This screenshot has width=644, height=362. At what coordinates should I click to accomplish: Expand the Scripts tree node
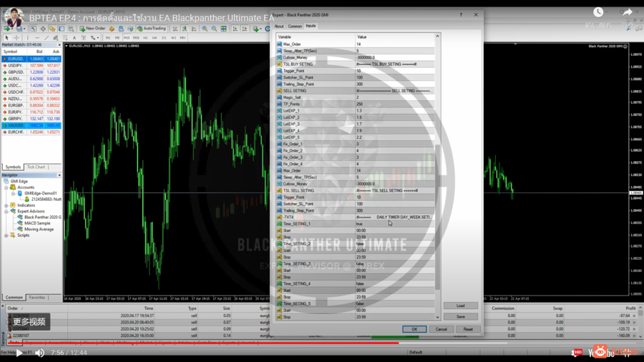[6, 235]
